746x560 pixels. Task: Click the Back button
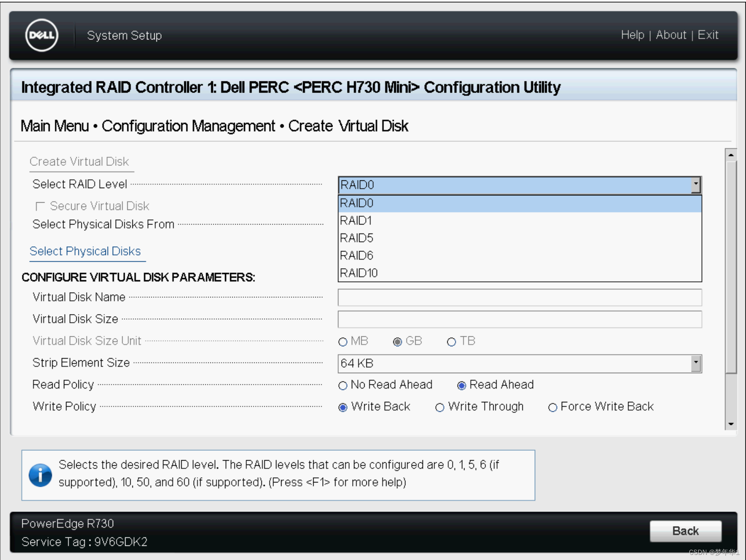click(686, 531)
